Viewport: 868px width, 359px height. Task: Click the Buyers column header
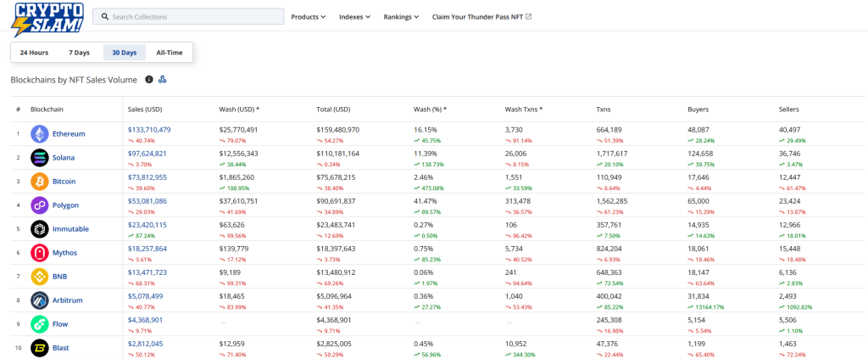tap(698, 109)
